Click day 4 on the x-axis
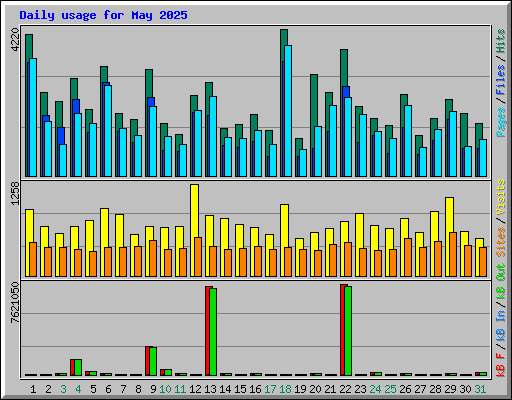 pyautogui.click(x=78, y=389)
